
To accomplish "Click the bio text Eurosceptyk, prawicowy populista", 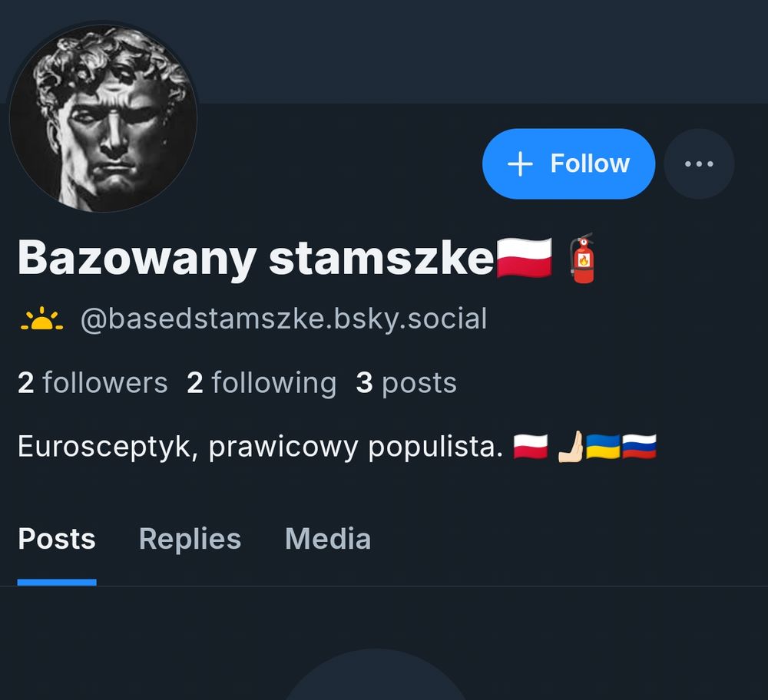I will 260,447.
